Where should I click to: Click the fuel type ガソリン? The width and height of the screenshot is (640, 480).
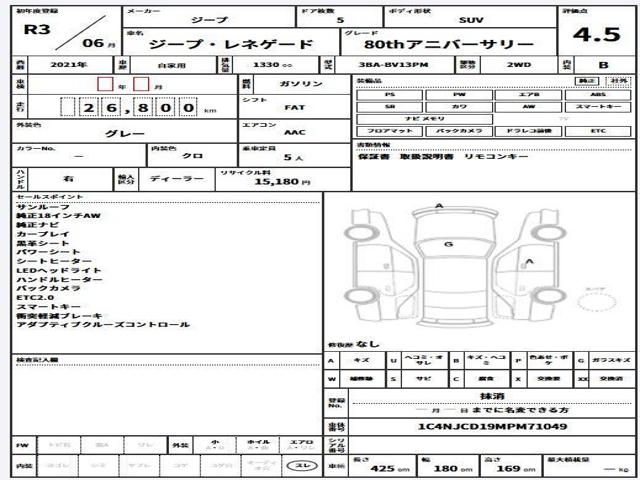[x=301, y=84]
